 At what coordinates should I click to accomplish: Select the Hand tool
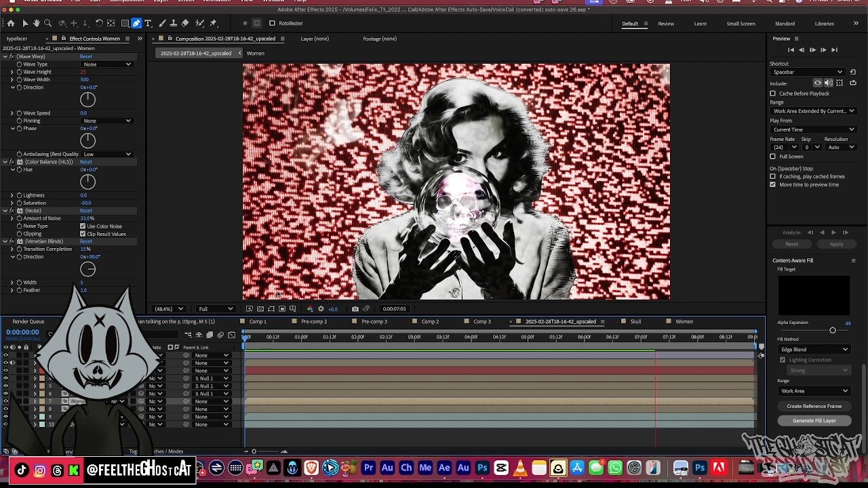point(36,23)
